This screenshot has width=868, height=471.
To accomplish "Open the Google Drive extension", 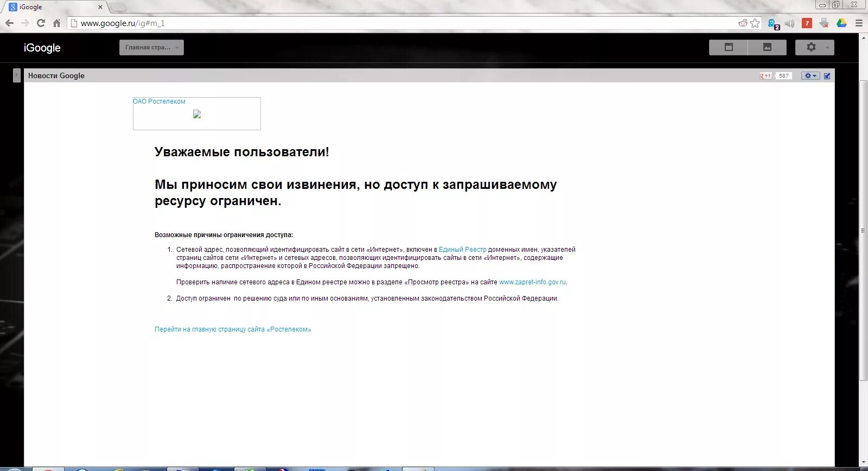I will [841, 23].
